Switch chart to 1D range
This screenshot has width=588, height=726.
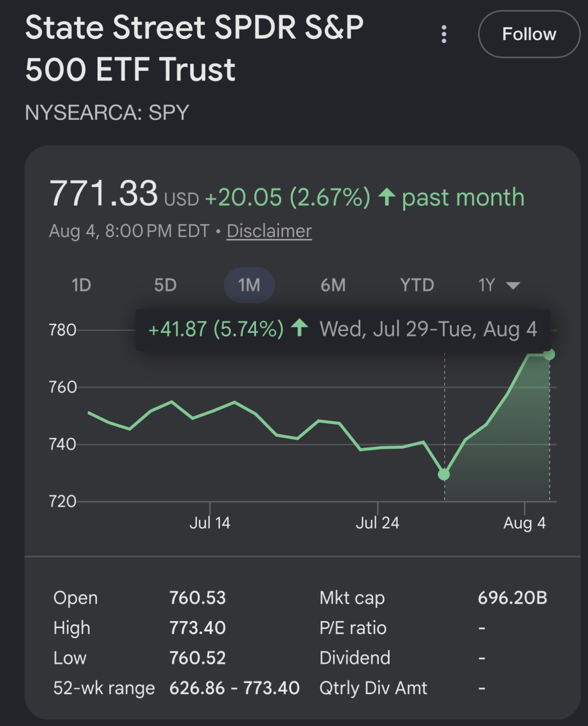coord(81,285)
